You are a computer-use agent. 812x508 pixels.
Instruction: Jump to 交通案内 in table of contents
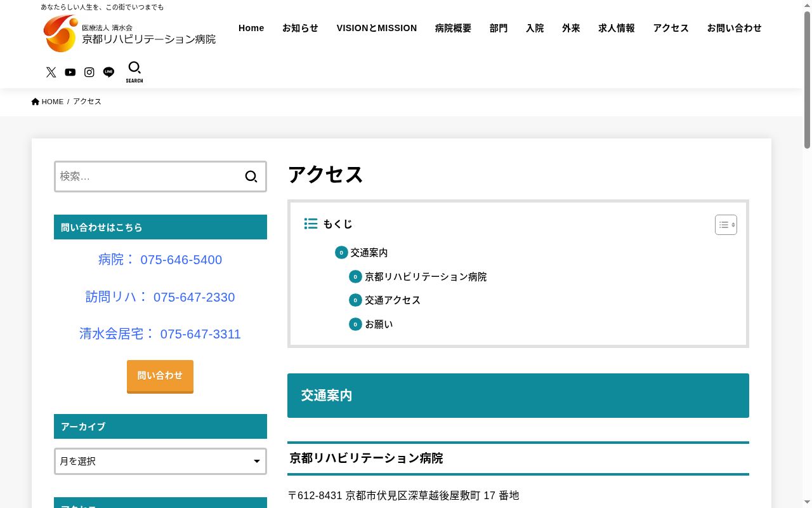[x=369, y=253]
